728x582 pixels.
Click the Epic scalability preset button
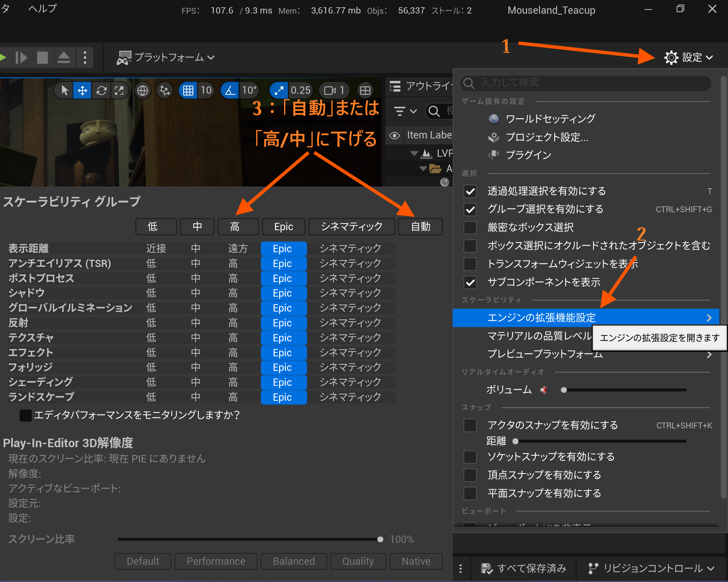pyautogui.click(x=284, y=227)
